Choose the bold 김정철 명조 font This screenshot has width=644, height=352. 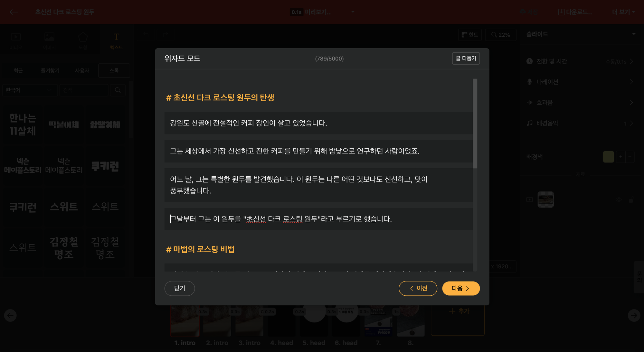64,247
